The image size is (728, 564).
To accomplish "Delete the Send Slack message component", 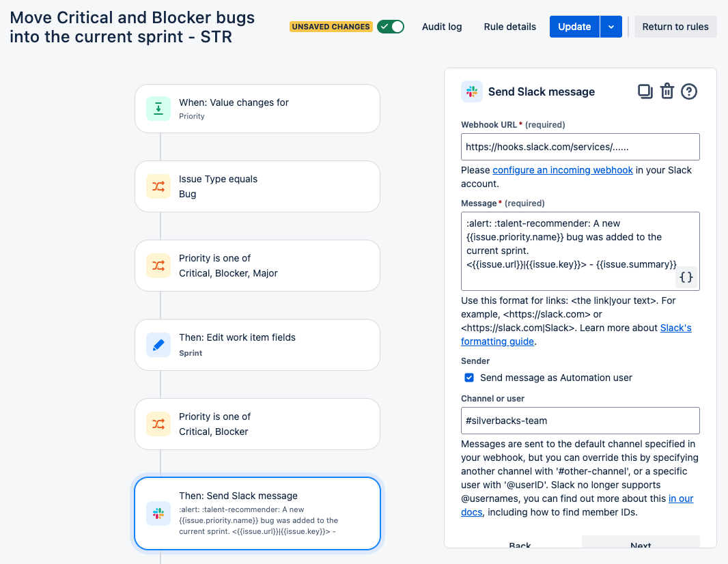I will click(667, 91).
